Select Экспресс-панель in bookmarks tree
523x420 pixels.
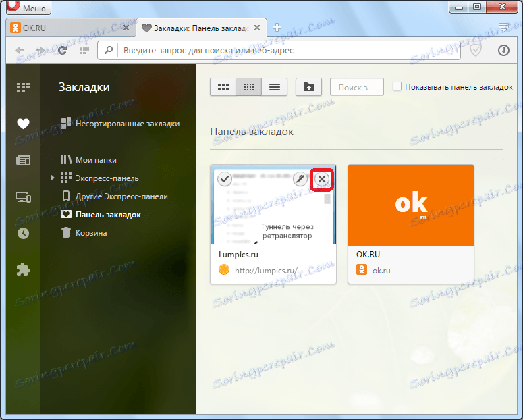pos(99,178)
